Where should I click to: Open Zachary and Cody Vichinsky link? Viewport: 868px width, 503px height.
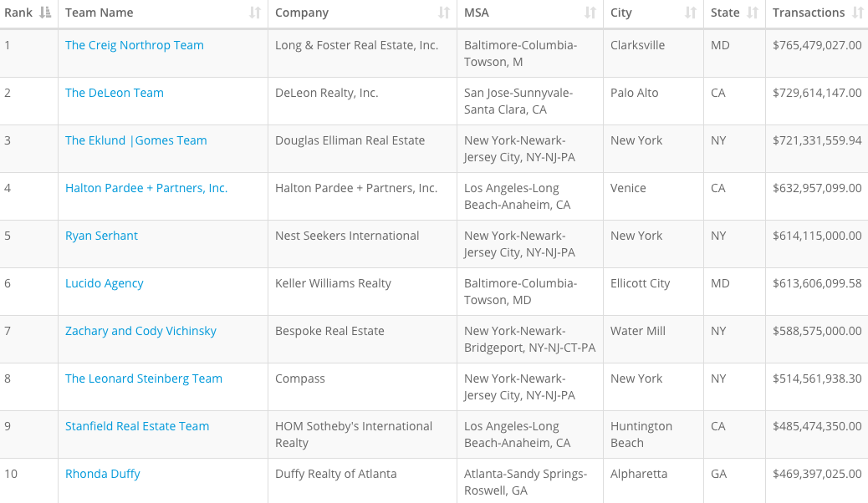(140, 331)
